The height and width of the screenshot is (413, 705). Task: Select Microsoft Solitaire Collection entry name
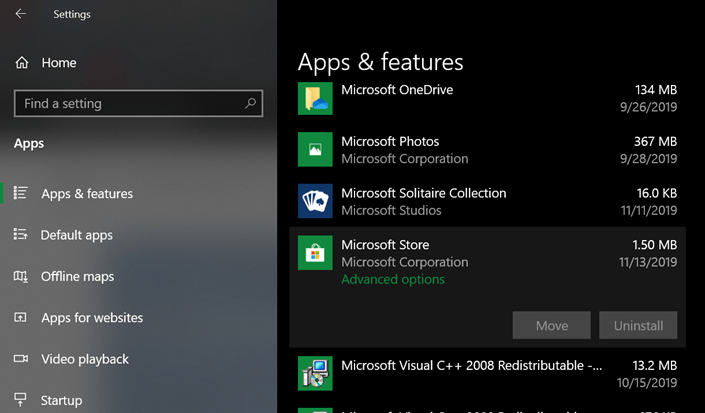[424, 193]
